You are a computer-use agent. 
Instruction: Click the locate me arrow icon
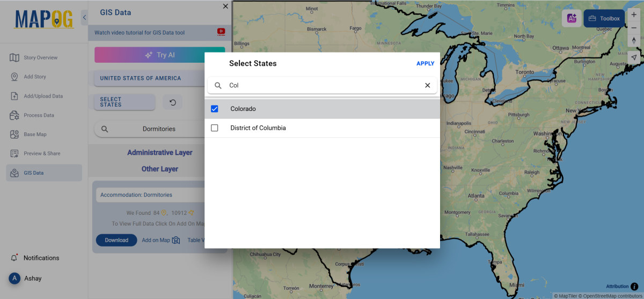[x=634, y=57]
